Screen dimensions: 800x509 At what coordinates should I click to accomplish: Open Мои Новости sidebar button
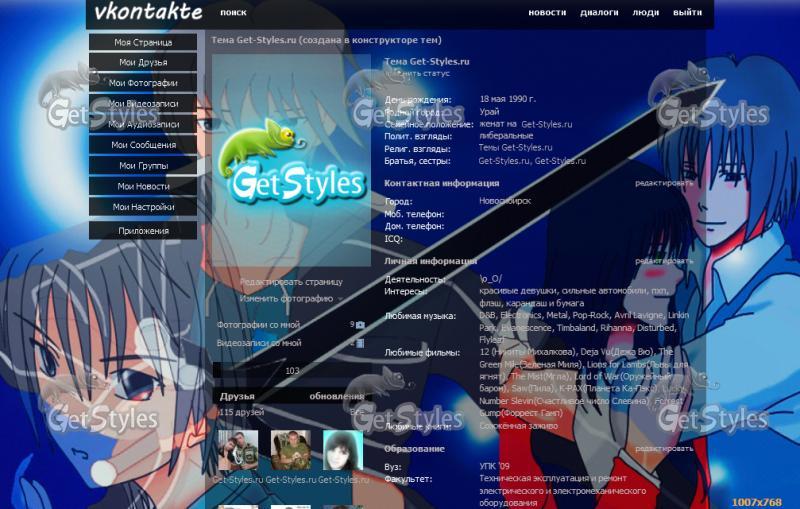tap(143, 186)
